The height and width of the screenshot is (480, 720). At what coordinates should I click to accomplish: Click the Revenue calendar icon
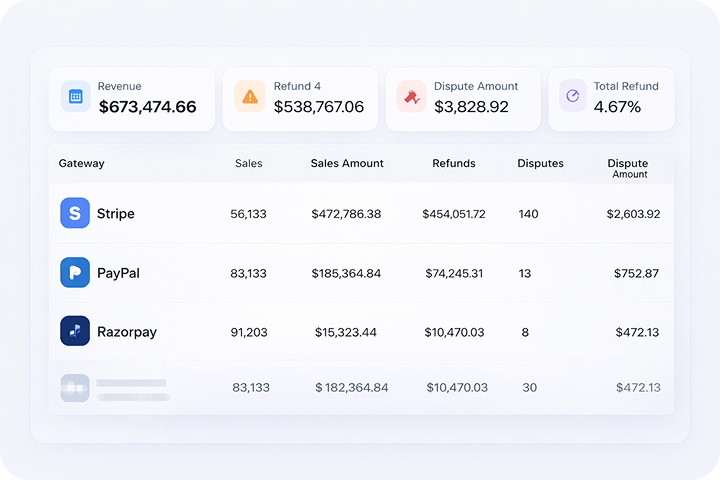coord(76,97)
